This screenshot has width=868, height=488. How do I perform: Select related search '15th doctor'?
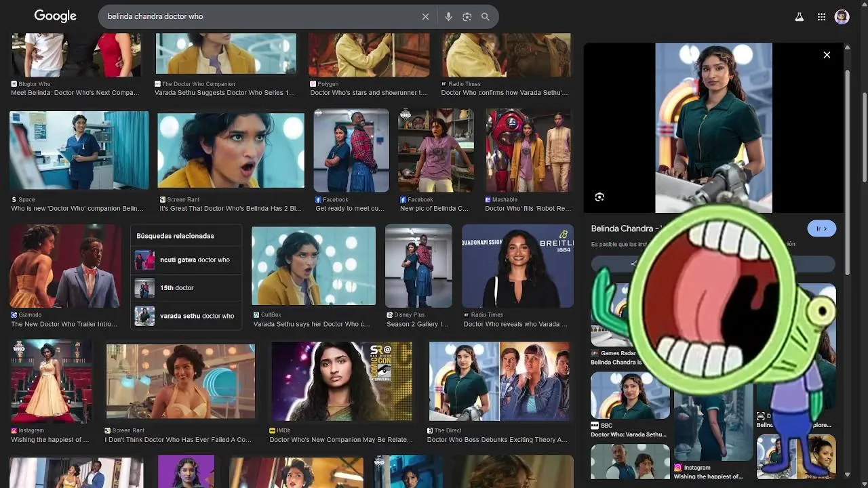pyautogui.click(x=186, y=288)
